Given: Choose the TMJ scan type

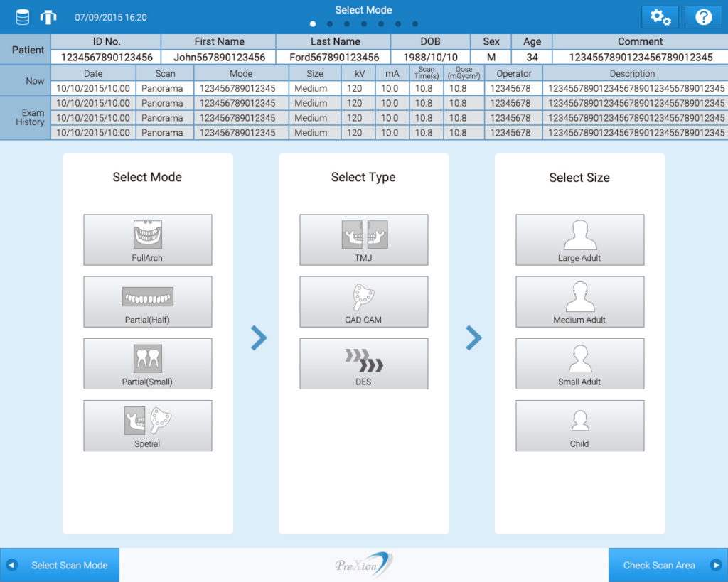Looking at the screenshot, I should pos(363,240).
